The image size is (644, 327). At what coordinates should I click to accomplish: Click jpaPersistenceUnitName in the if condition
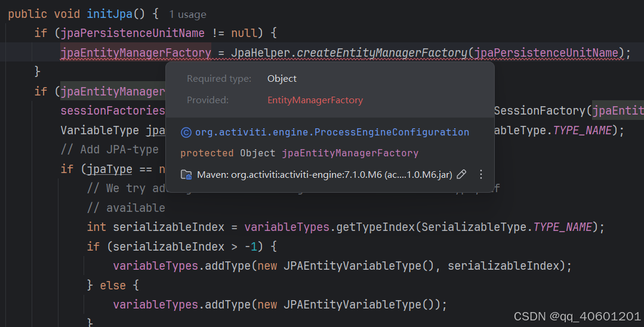(133, 33)
